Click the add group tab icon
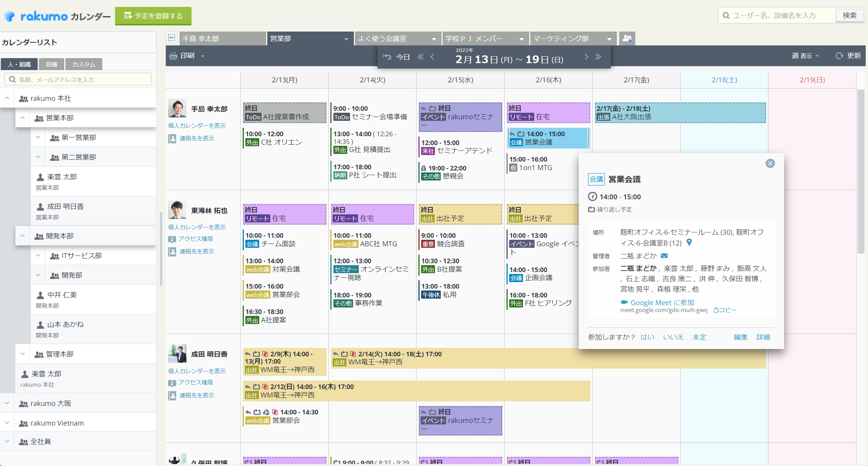This screenshot has width=868, height=466. 627,38
